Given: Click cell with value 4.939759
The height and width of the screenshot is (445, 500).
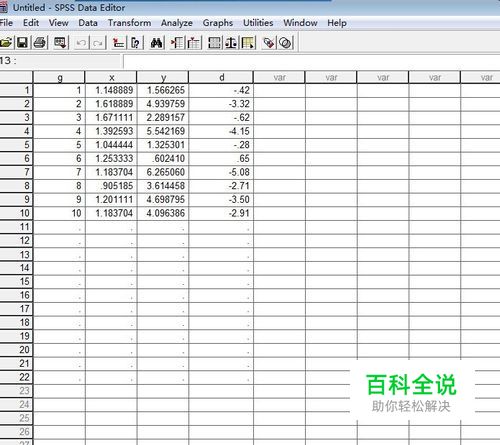Looking at the screenshot, I should point(163,104).
